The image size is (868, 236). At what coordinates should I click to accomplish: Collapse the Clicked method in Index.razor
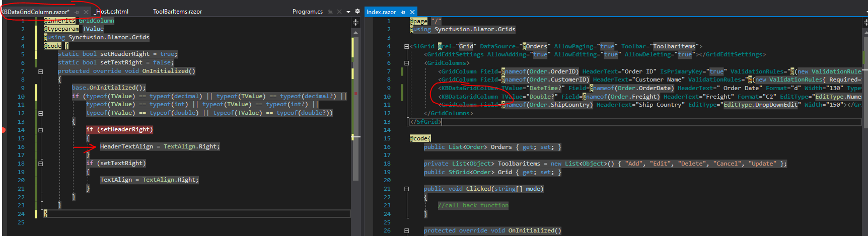tap(406, 189)
